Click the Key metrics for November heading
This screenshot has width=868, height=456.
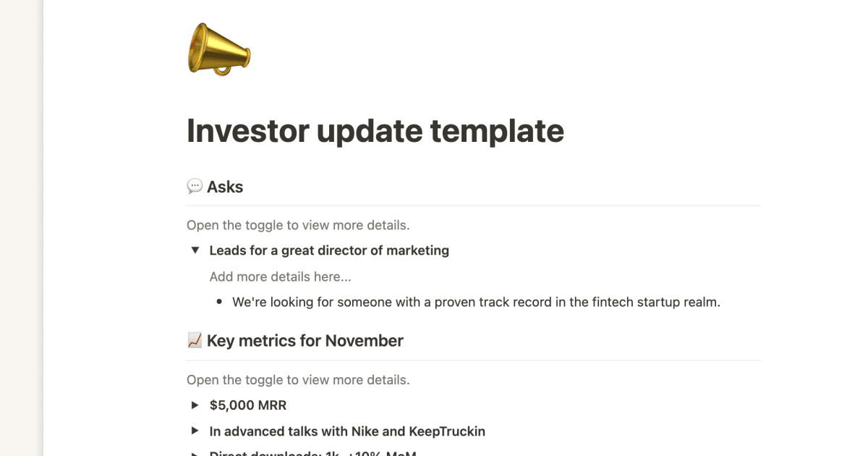pos(304,340)
